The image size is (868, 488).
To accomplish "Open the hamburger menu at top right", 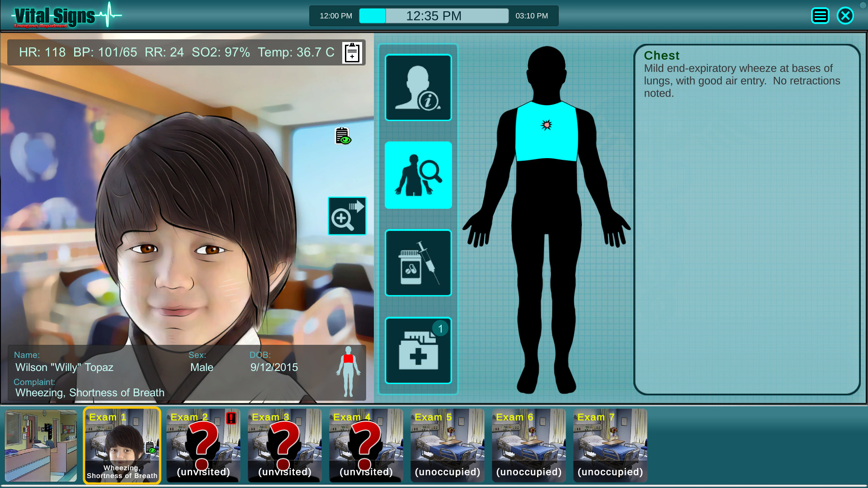I will [820, 15].
